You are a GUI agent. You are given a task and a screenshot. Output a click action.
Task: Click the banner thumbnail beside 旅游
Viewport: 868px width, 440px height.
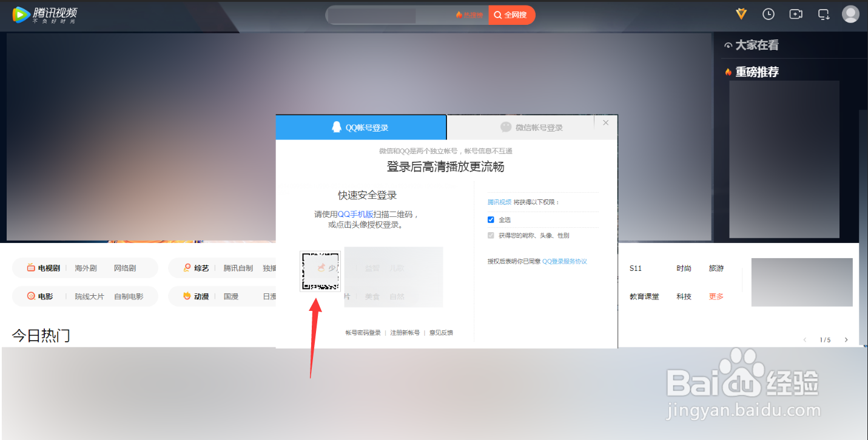tap(802, 282)
